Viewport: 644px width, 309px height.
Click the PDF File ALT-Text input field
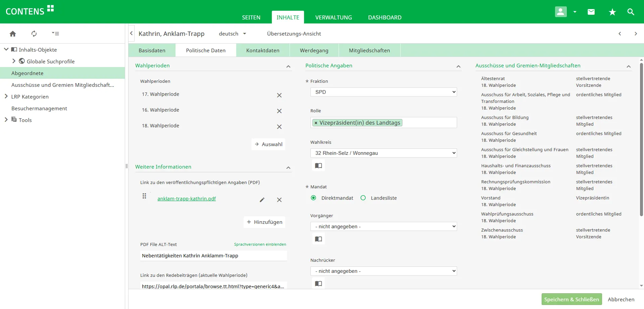213,256
